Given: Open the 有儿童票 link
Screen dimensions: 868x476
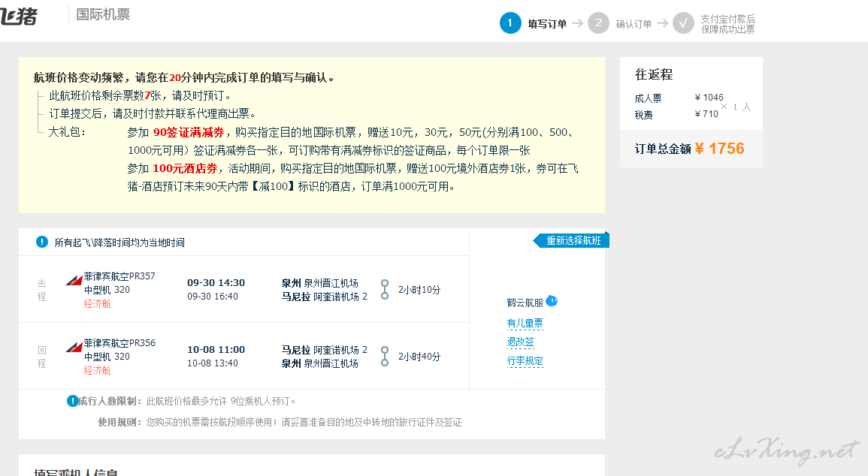Looking at the screenshot, I should click(525, 323).
